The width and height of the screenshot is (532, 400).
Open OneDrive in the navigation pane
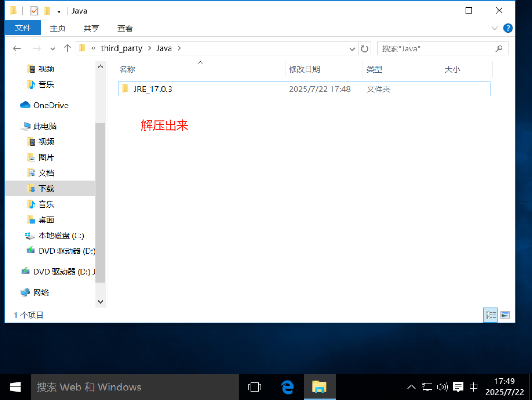(x=50, y=105)
